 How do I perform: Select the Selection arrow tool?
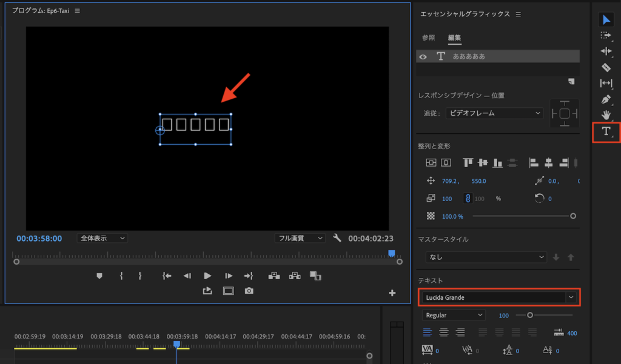tap(606, 20)
